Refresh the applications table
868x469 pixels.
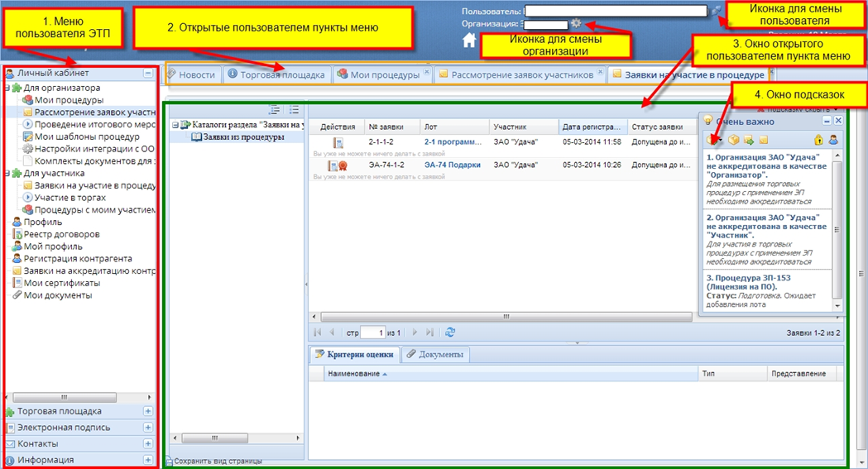coord(450,332)
